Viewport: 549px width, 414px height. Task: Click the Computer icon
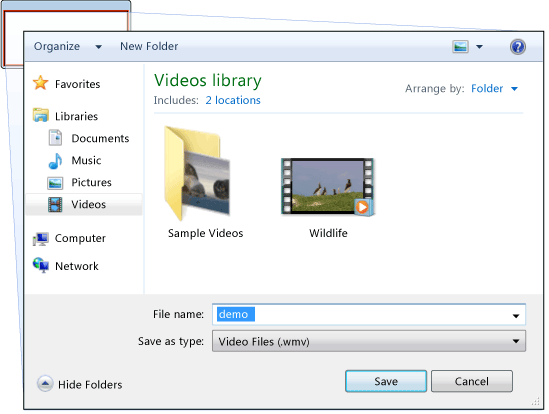[x=41, y=239]
